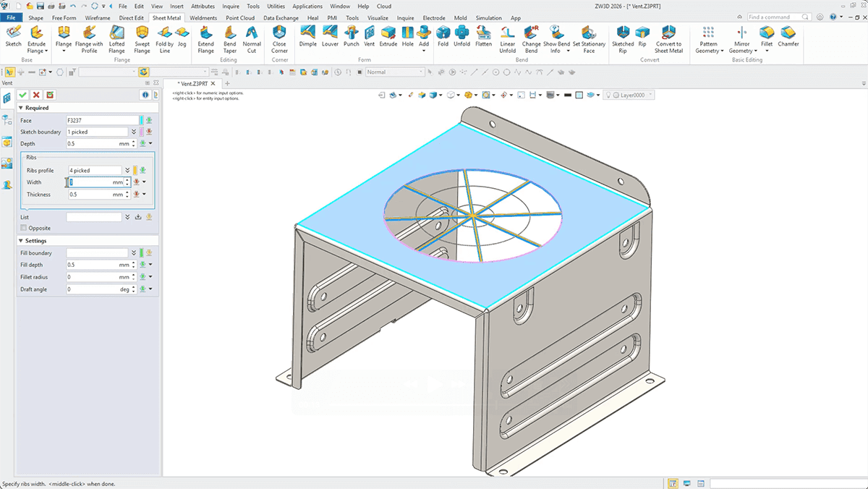Viewport: 868px width, 489px height.
Task: Cancel the Vent command with red X
Action: pos(36,95)
